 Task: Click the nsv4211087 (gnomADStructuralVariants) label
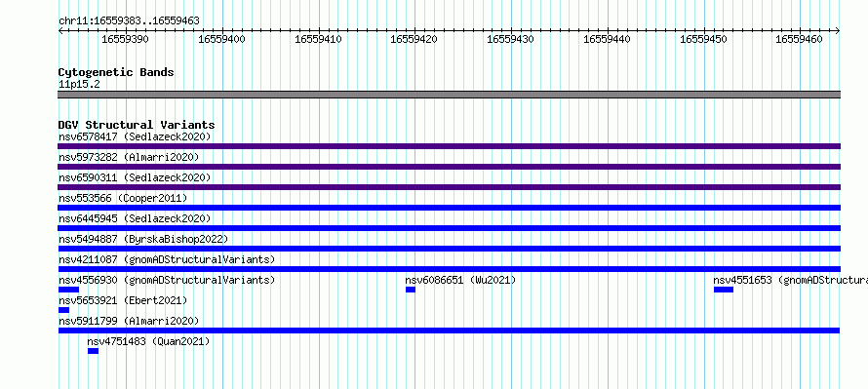167,259
